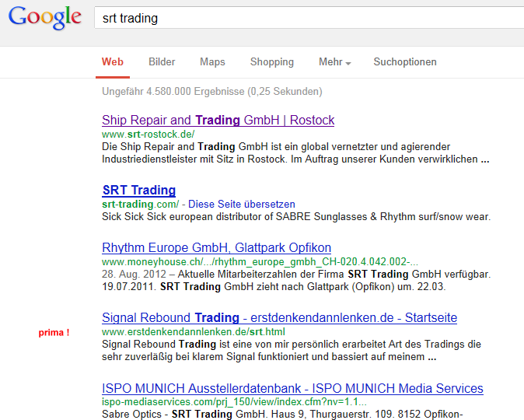Viewport: 524px width, 420px height.
Task: Open 'Rhythm Europe GmbH, Glattpark Opfikon' result
Action: [x=217, y=248]
